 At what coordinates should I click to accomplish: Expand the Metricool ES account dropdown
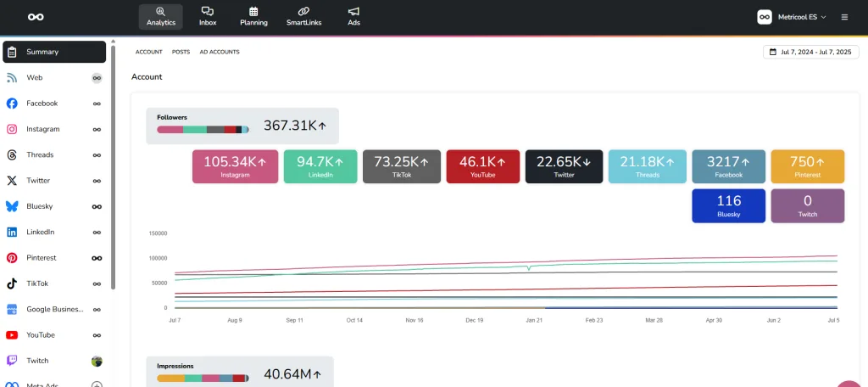792,17
